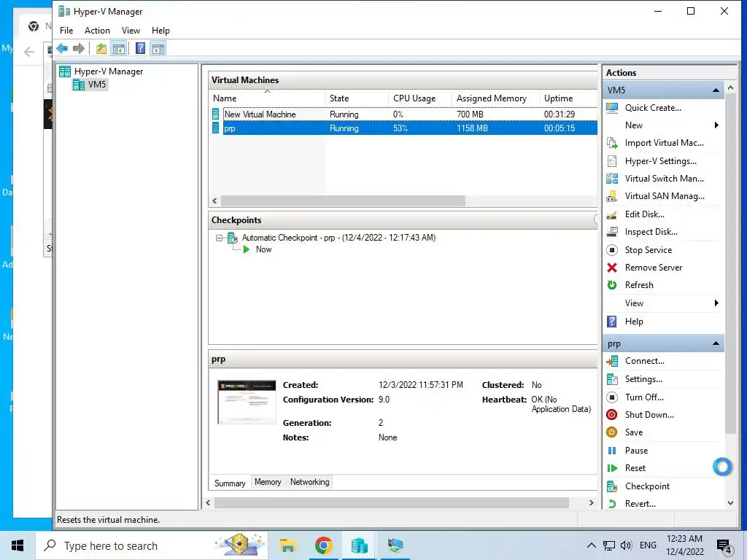
Task: Sort by Name column header
Action: 267,98
